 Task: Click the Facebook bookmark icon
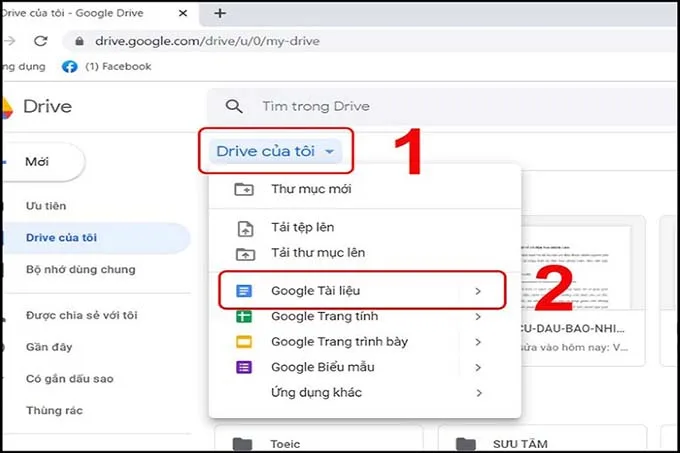coord(69,67)
